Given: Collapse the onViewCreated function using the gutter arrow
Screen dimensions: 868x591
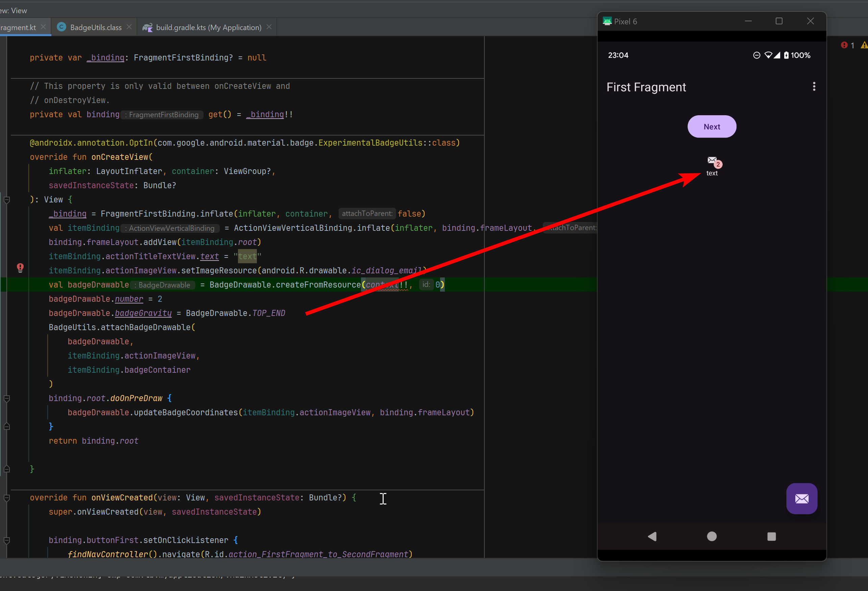Looking at the screenshot, I should (7, 498).
